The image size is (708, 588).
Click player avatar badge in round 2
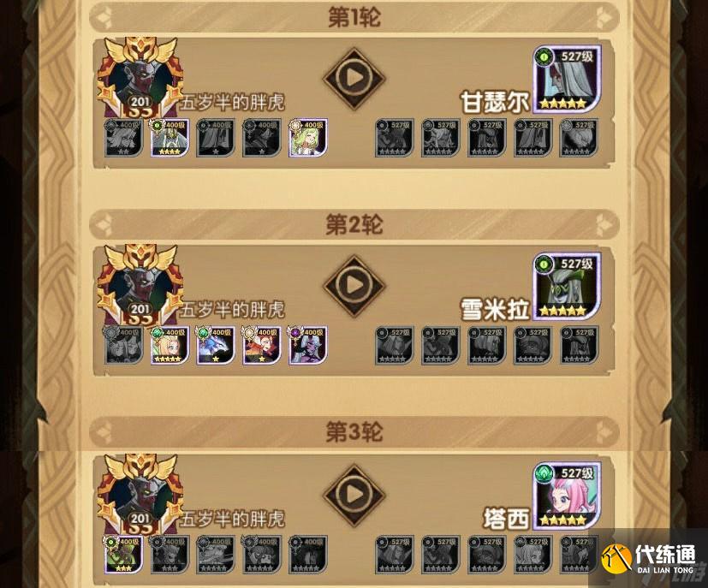[140, 285]
